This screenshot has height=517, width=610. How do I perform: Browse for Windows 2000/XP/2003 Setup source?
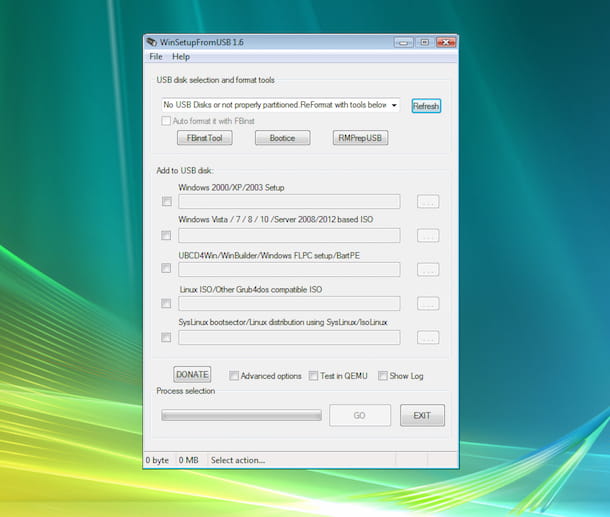tap(428, 202)
